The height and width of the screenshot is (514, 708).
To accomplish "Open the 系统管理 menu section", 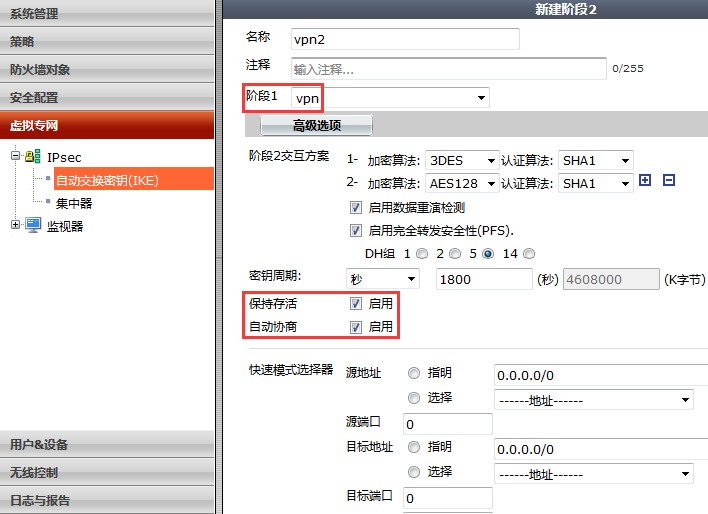I will click(107, 13).
